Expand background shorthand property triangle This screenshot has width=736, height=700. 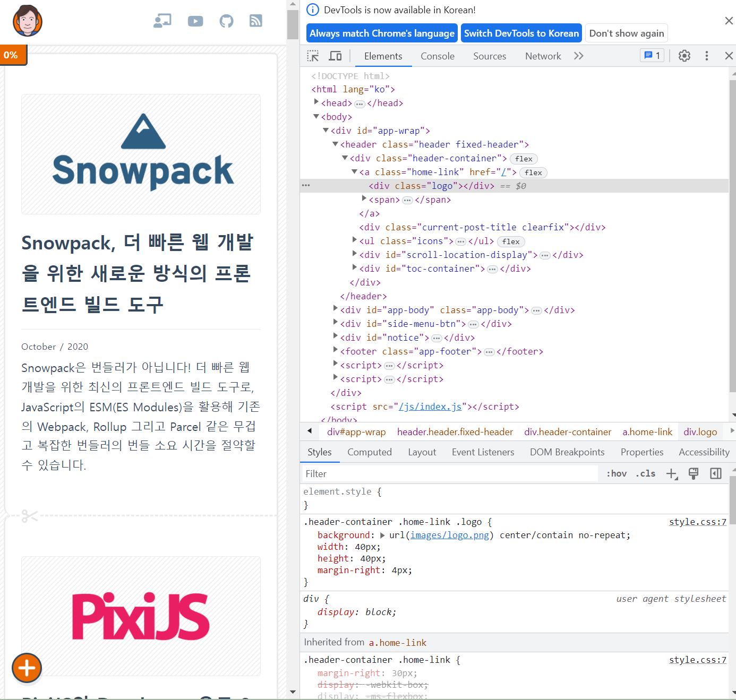(382, 535)
